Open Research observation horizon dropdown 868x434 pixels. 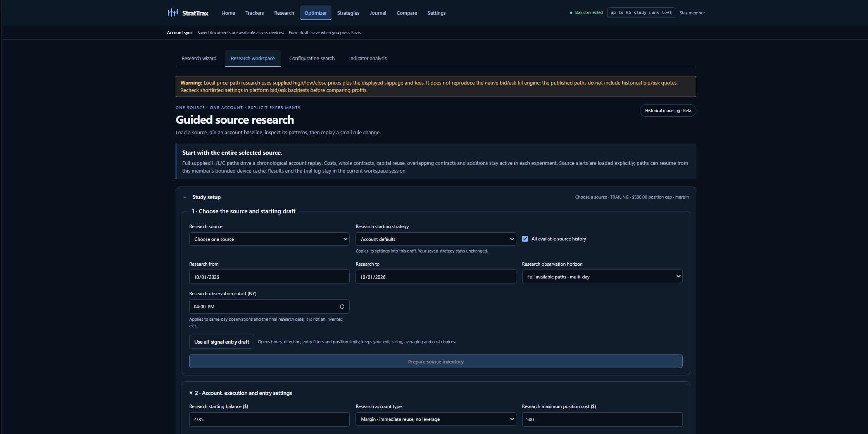[602, 277]
